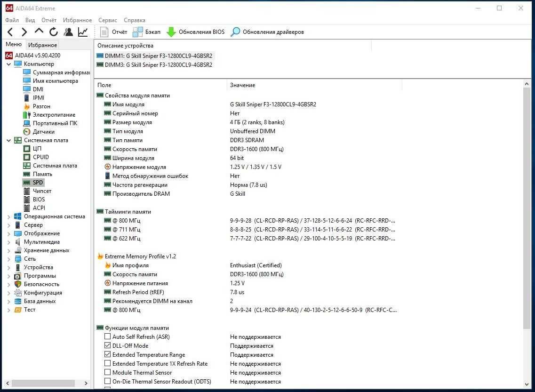Open the graph chart toolbar icon
The image size is (535, 392).
(x=83, y=32)
